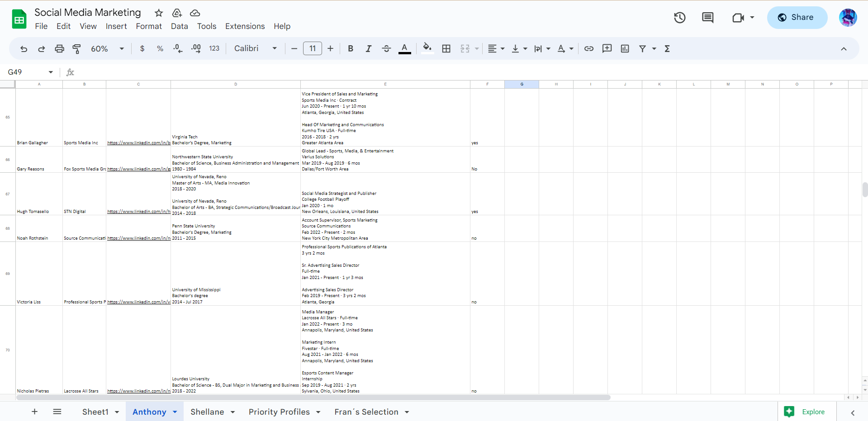Image resolution: width=868 pixels, height=421 pixels.
Task: Open the Insert menu
Action: tap(116, 26)
